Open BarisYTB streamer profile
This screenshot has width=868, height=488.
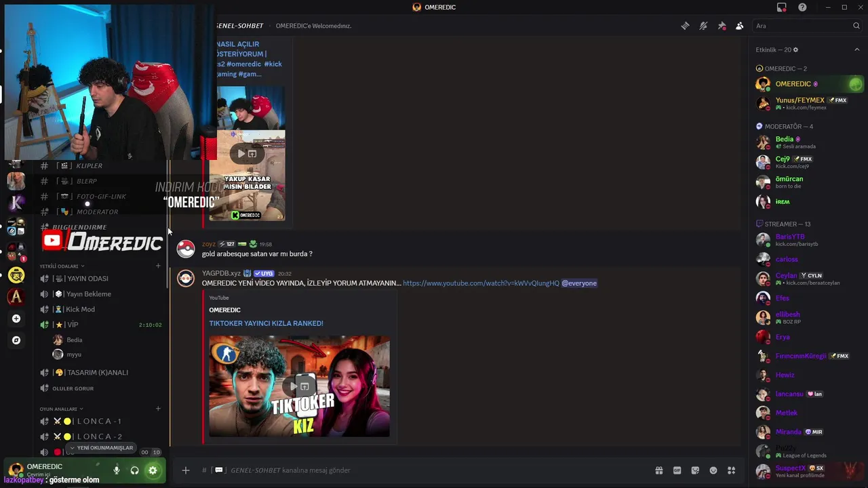coord(809,240)
